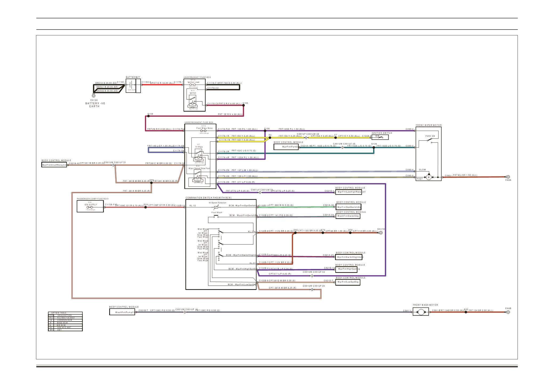Screen dimensions: 554x392
Task: Select the WprFrntParkSw body control module box
Action: pos(286,147)
